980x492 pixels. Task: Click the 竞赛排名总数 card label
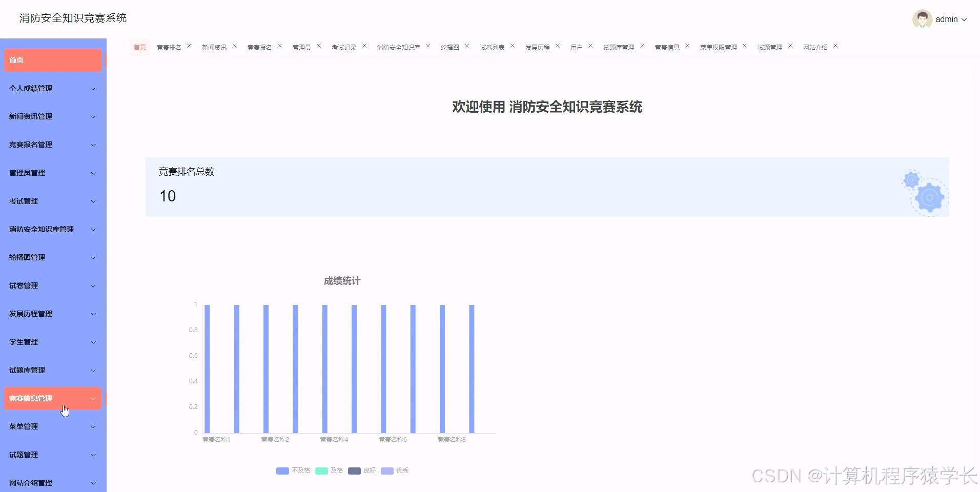click(187, 172)
